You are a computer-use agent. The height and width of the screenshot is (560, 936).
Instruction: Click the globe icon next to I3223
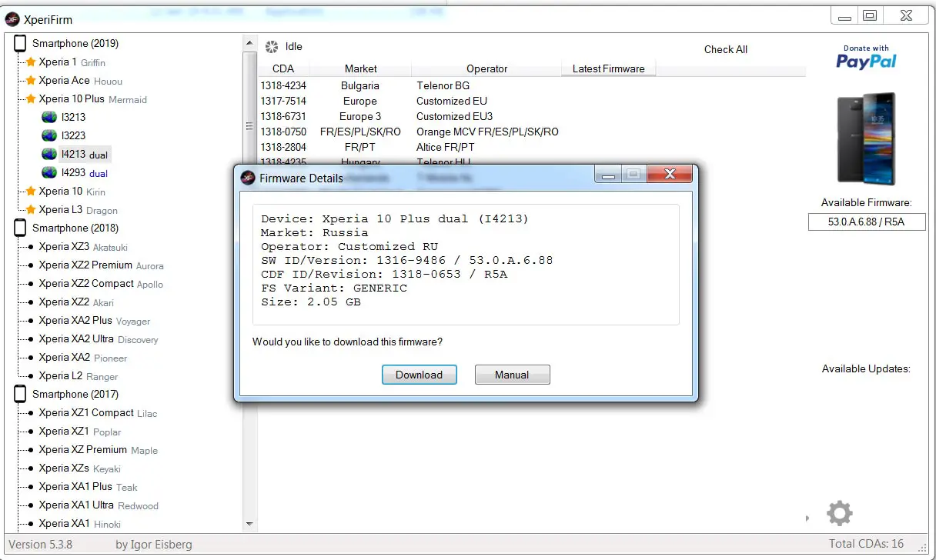[x=49, y=136]
